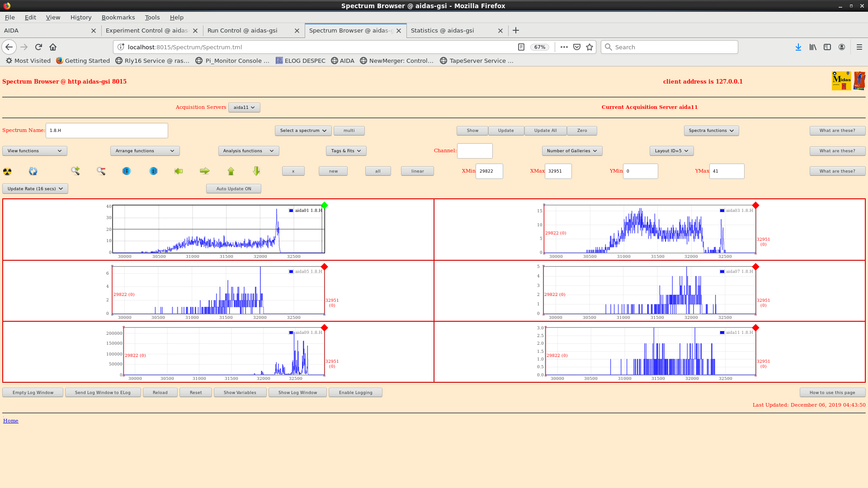
Task: Toggle the linear scale button
Action: point(417,171)
